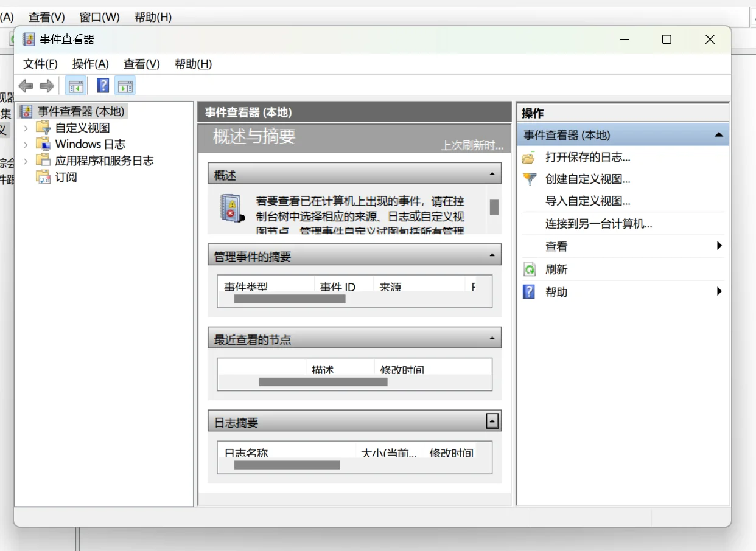Screen dimensions: 756x551
Task: Click the 打开保存的日志 folder icon
Action: click(529, 158)
